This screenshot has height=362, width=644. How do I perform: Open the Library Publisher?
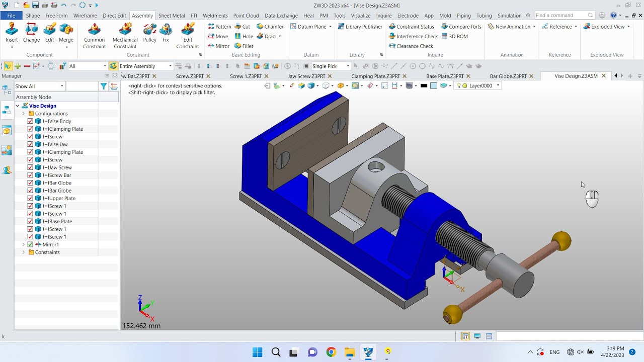[x=360, y=27]
